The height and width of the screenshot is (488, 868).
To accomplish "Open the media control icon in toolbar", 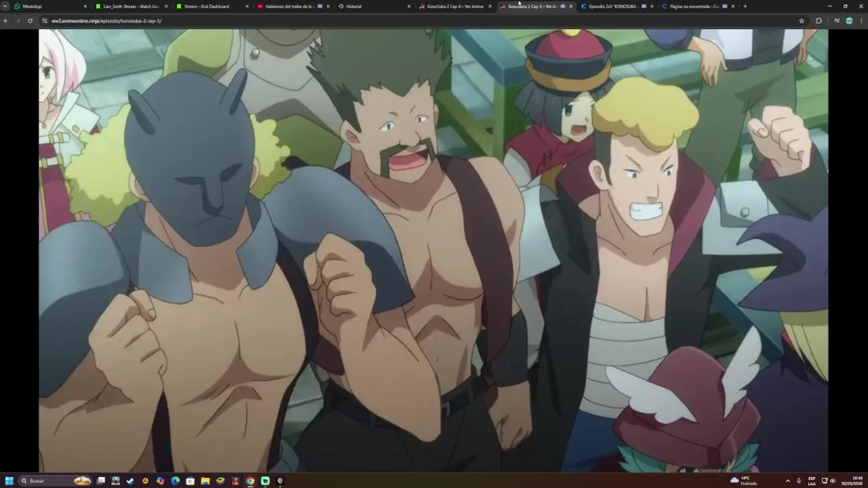I will (x=837, y=21).
